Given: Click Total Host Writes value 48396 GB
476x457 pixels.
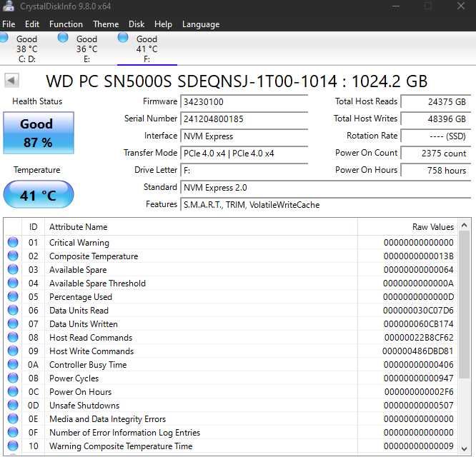Looking at the screenshot, I should [x=435, y=119].
